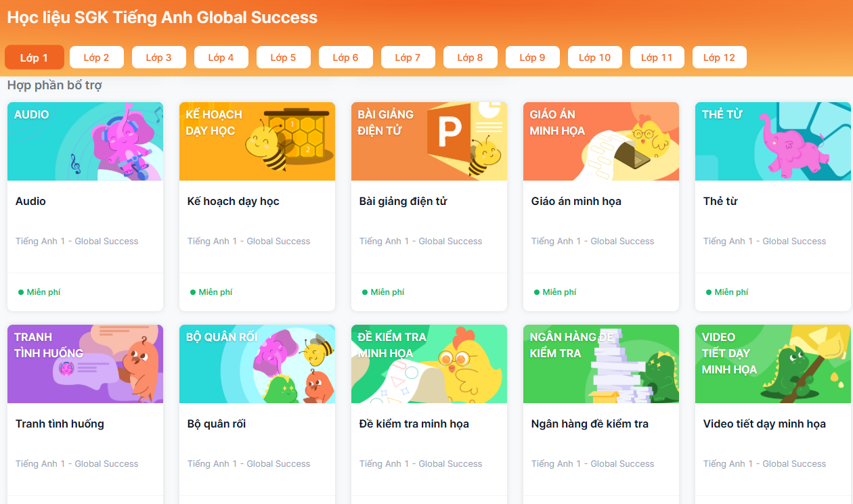Switch to the Lớp 3 tab
This screenshot has width=853, height=504.
pyautogui.click(x=159, y=58)
